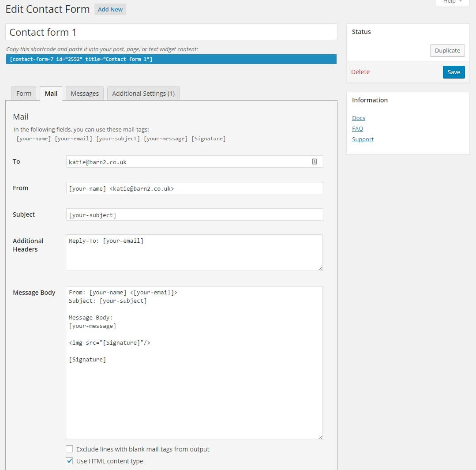476x470 pixels.
Task: Select the Mail tab
Action: [x=51, y=94]
